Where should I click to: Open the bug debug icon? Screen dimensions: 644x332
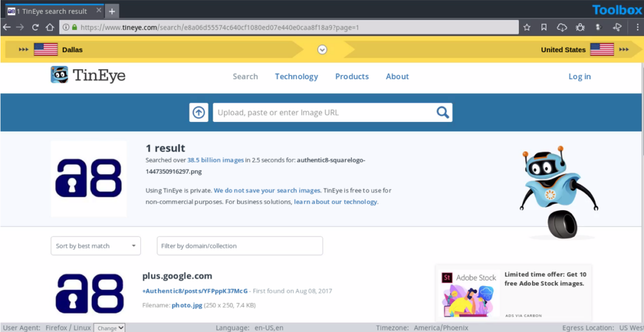(x=580, y=28)
